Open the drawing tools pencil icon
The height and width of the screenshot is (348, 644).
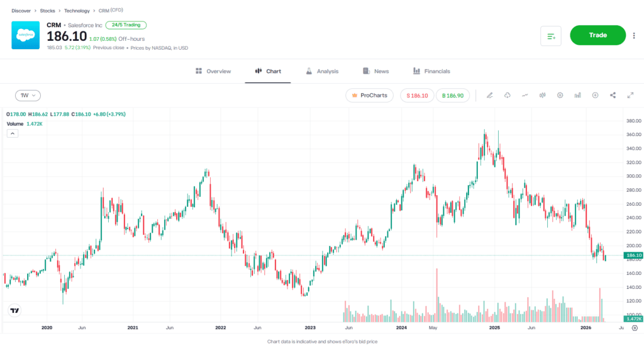(x=489, y=96)
